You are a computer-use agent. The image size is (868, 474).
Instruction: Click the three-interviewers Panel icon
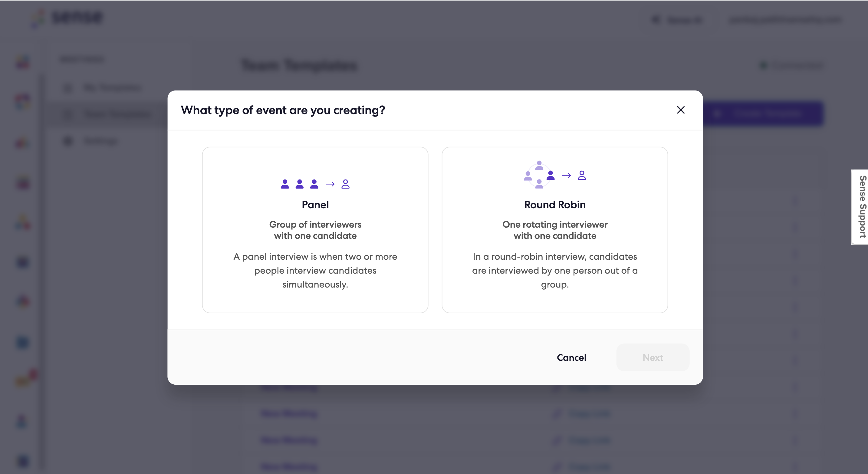coord(300,184)
